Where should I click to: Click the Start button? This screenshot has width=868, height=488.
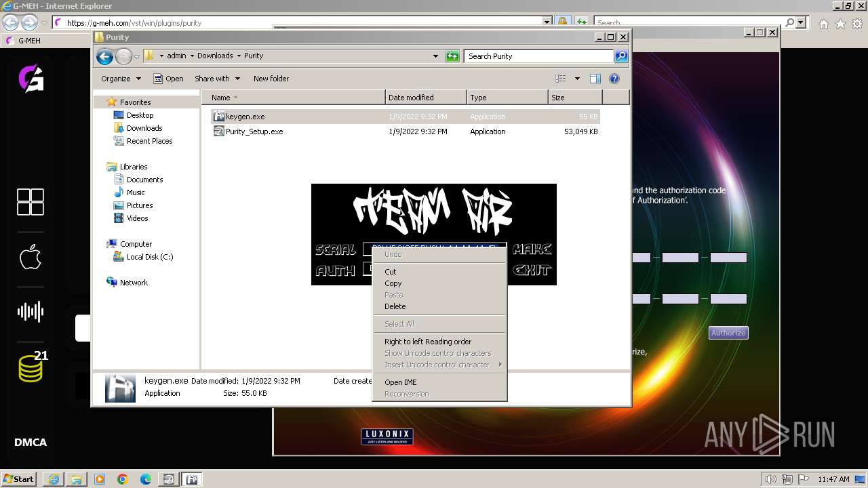point(19,479)
